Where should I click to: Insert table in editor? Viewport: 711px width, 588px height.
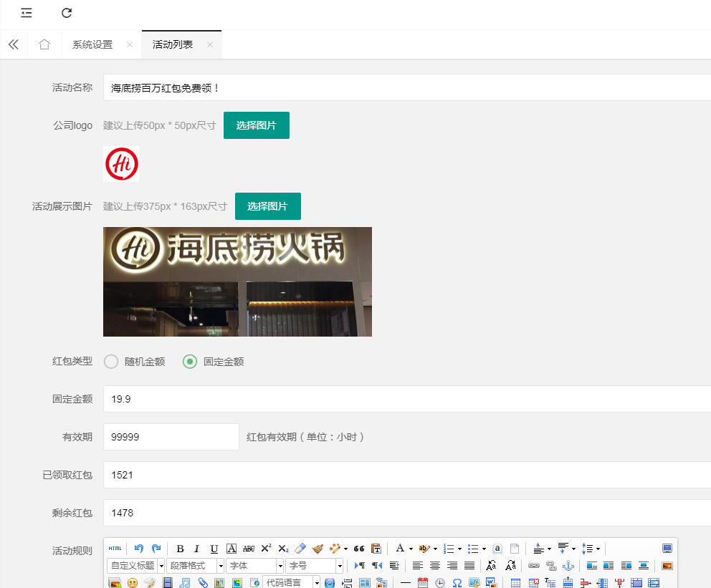[x=515, y=582]
